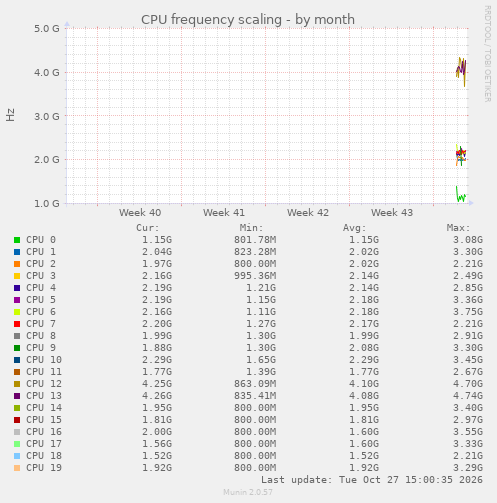Screen dimensions: 497x503
Task: Click the graph title 'CPU frequency scaling - by month'
Action: pos(248,20)
